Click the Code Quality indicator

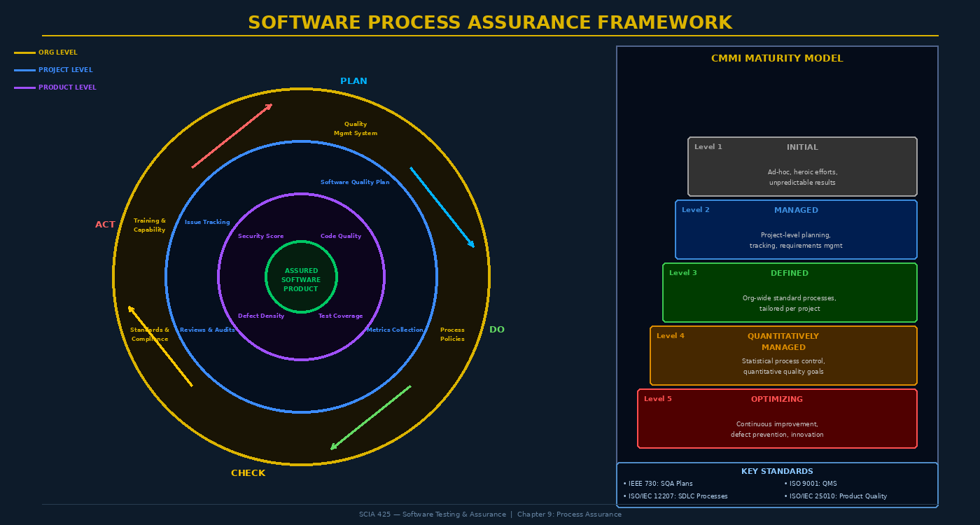click(341, 236)
